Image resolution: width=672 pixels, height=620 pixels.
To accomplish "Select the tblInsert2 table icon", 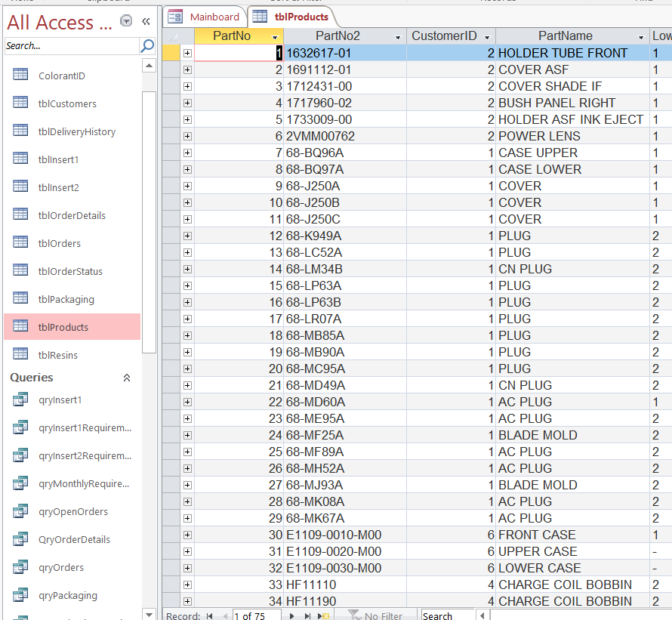I will pyautogui.click(x=20, y=186).
